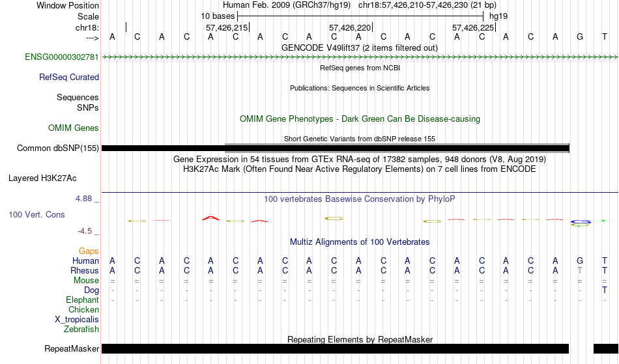Image resolution: width=619 pixels, height=364 pixels.
Task: Click the OMIM Gene Phenotypes track title
Action: point(360,119)
